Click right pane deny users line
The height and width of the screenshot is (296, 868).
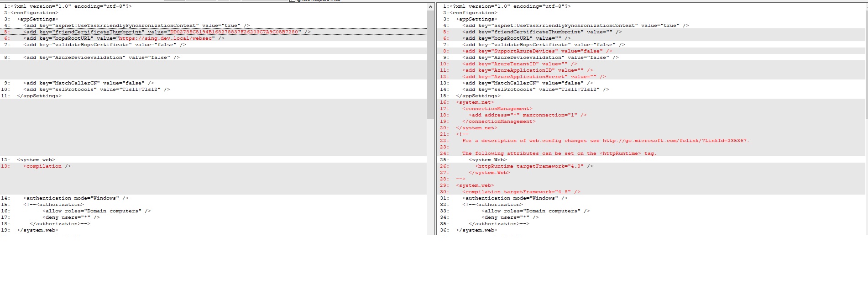pos(510,217)
